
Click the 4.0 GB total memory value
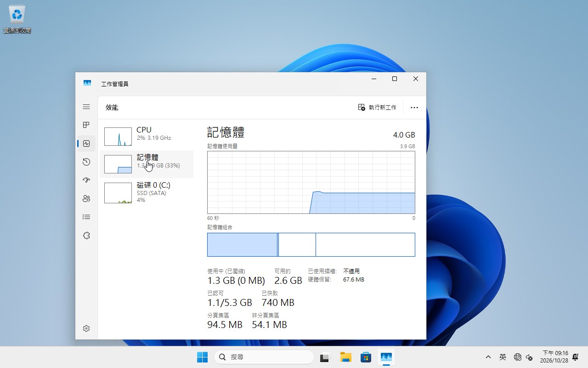pos(404,135)
